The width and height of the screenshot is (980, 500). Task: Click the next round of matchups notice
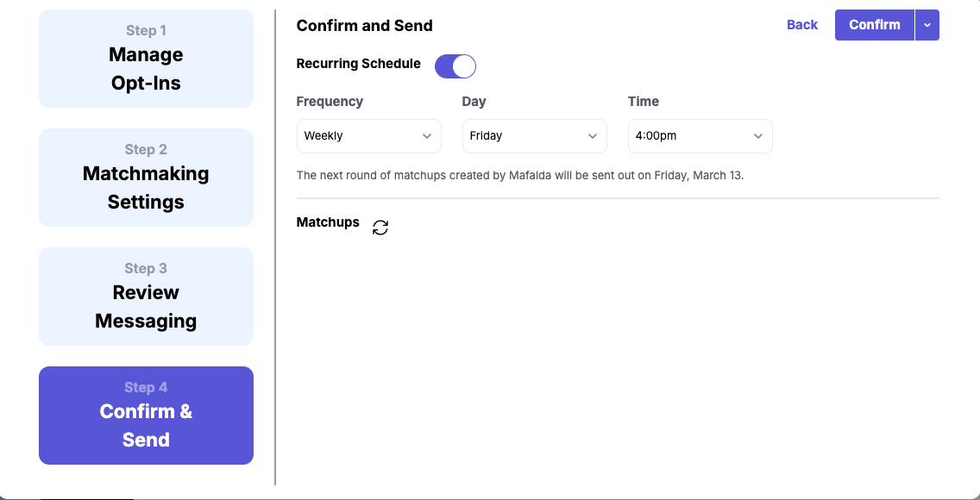[519, 175]
